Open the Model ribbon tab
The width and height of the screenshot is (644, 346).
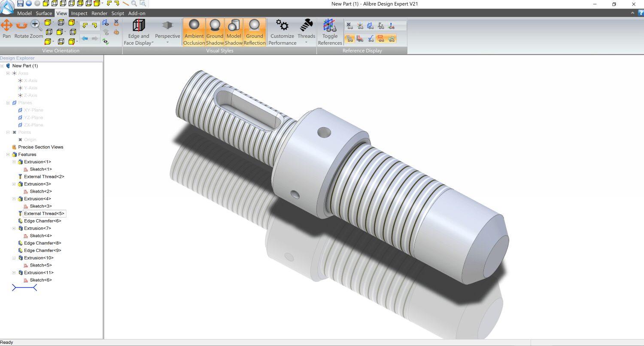pos(24,13)
